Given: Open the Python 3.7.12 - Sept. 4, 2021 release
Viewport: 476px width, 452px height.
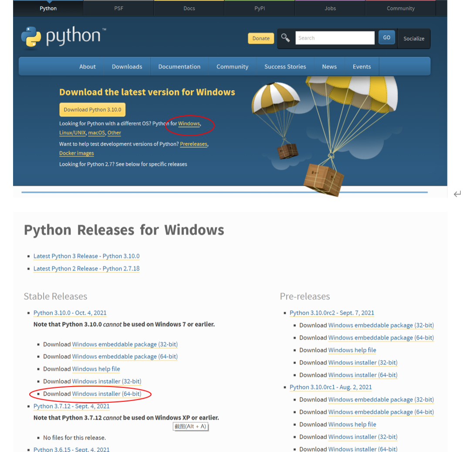Looking at the screenshot, I should [71, 406].
